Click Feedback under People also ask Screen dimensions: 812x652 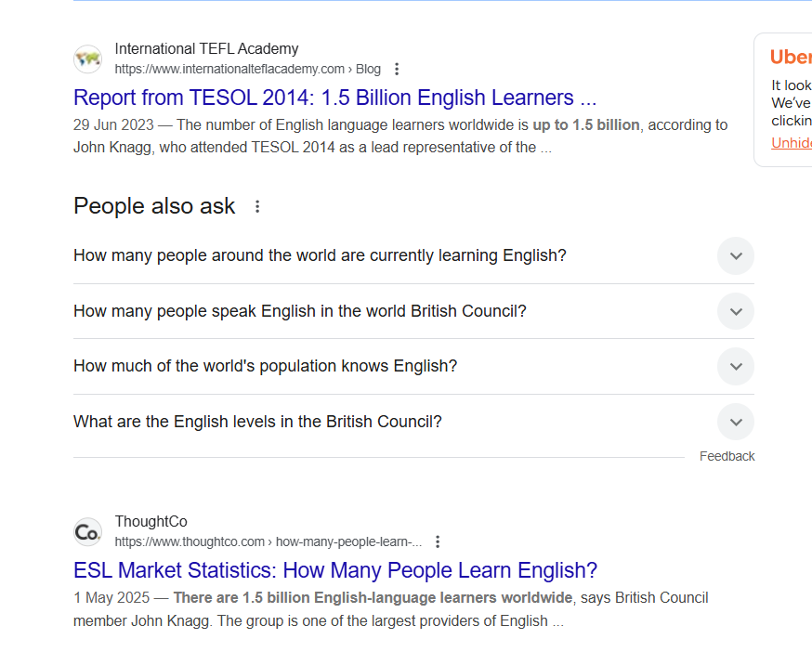(x=727, y=456)
